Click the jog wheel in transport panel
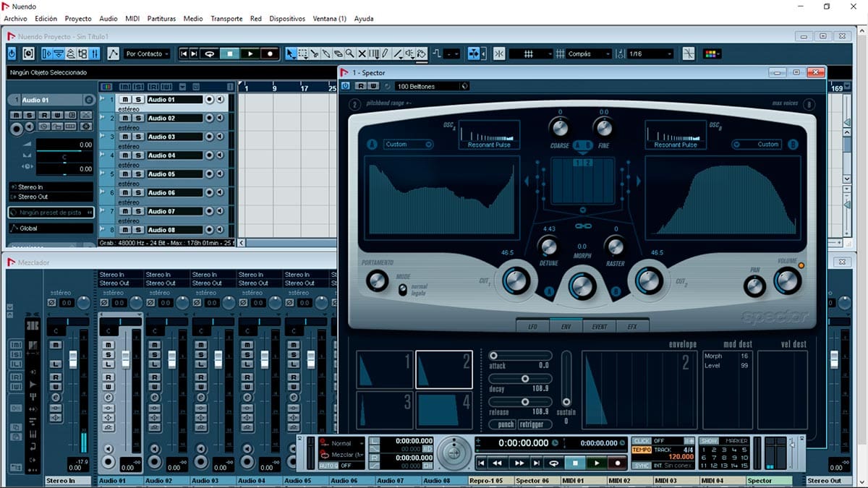The height and width of the screenshot is (488, 868). pyautogui.click(x=454, y=453)
